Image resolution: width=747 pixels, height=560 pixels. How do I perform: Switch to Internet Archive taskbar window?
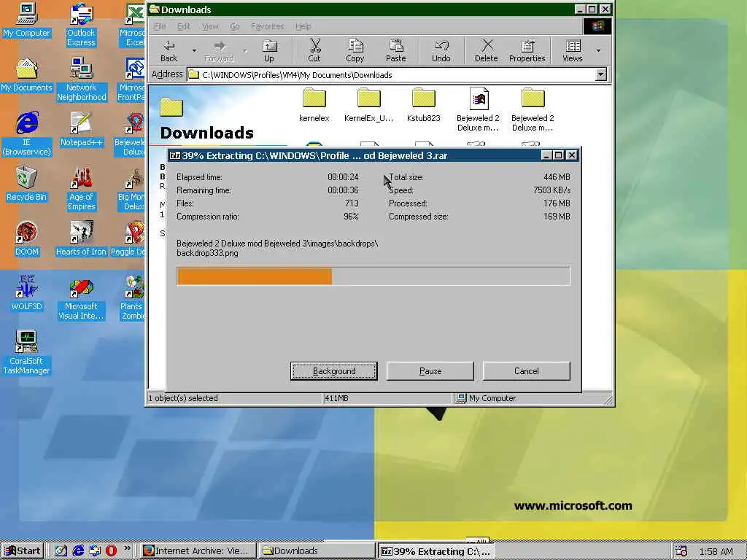point(198,551)
